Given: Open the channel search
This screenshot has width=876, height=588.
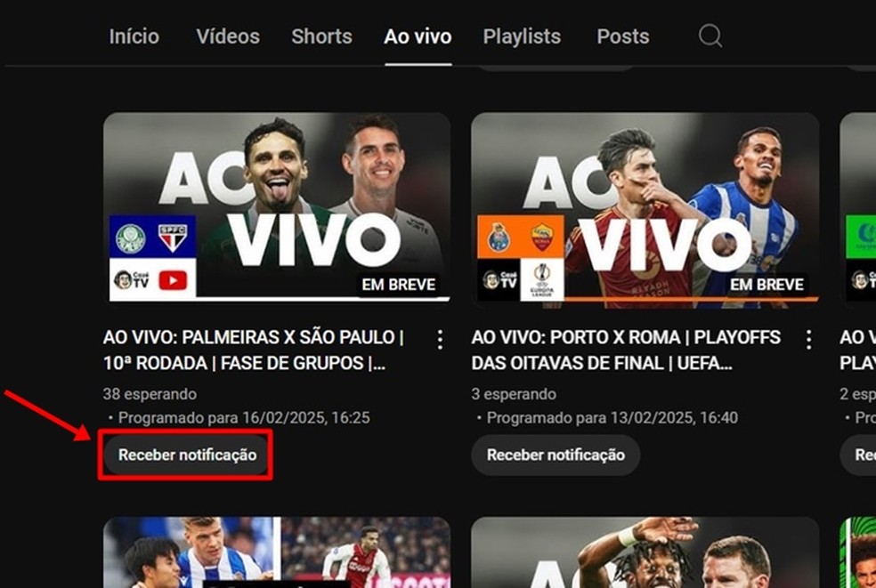Looking at the screenshot, I should 710,36.
